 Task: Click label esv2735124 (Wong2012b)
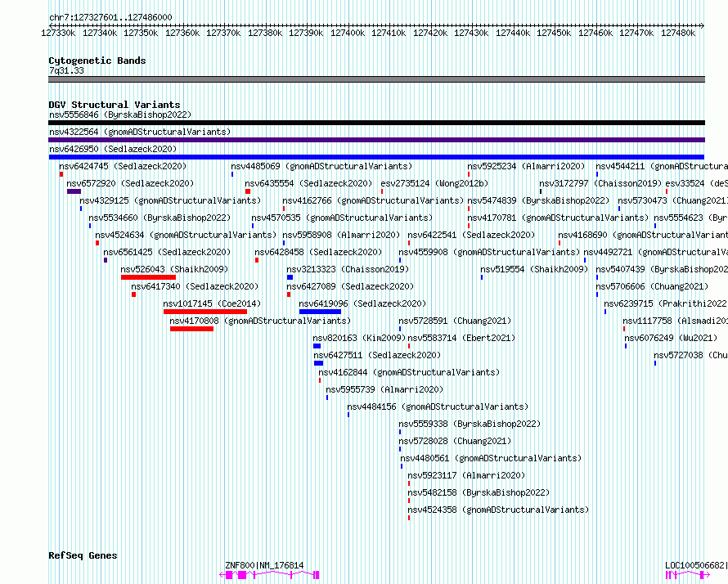434,183
